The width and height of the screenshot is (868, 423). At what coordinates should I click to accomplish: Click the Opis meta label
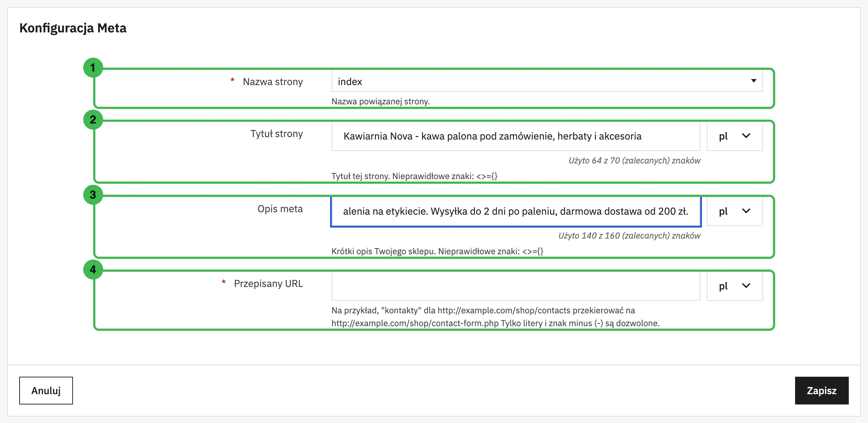280,209
